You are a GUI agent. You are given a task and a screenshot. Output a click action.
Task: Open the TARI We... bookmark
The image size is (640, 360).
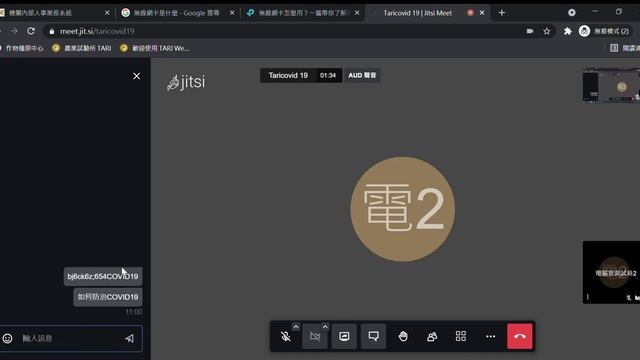[x=155, y=48]
